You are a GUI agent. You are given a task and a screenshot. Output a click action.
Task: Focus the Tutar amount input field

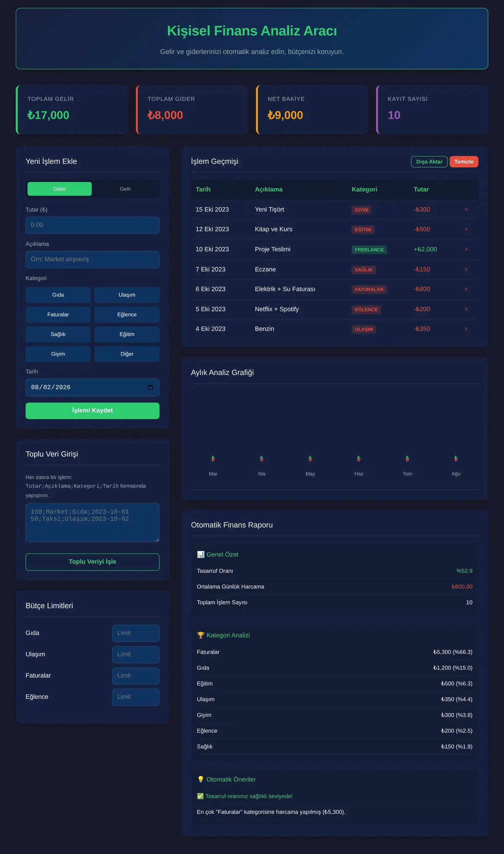(92, 225)
